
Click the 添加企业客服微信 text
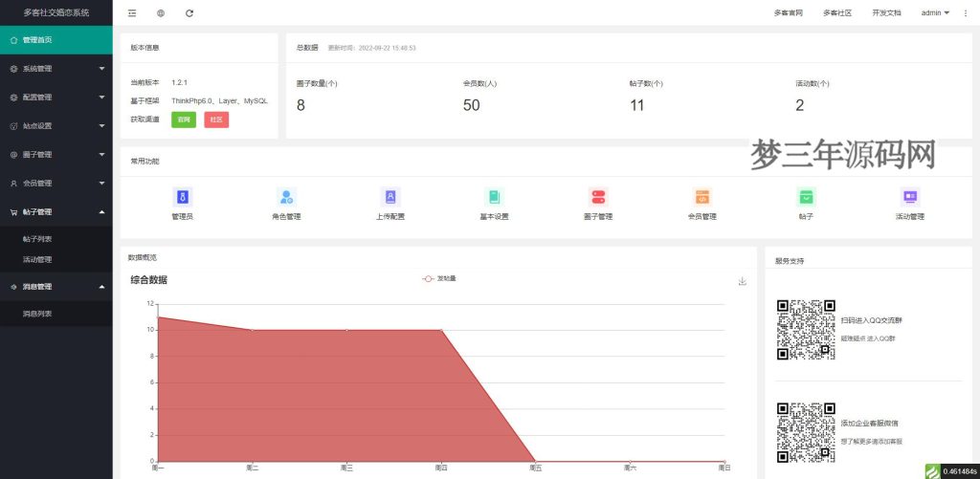pos(869,424)
